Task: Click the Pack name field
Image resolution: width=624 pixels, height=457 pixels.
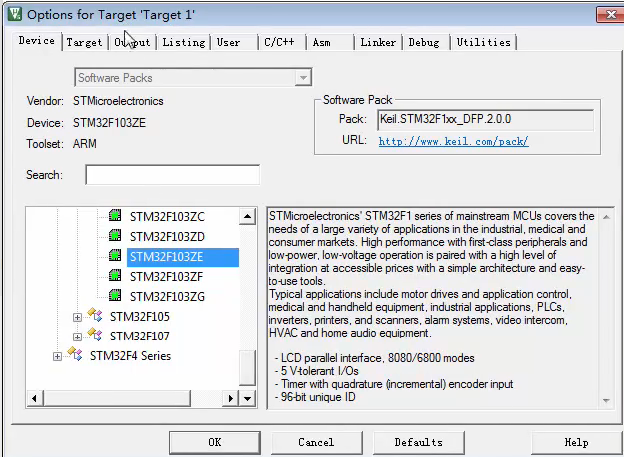Action: click(x=486, y=119)
